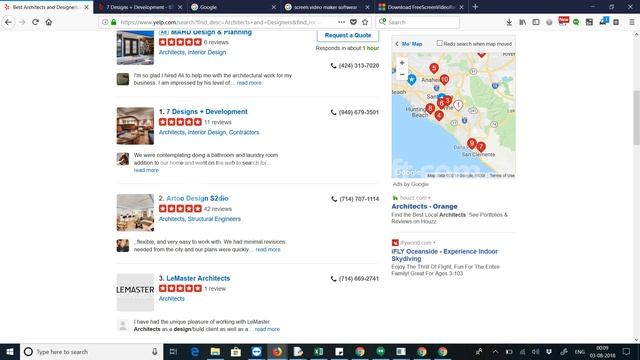Select map pin number 8

430,109
